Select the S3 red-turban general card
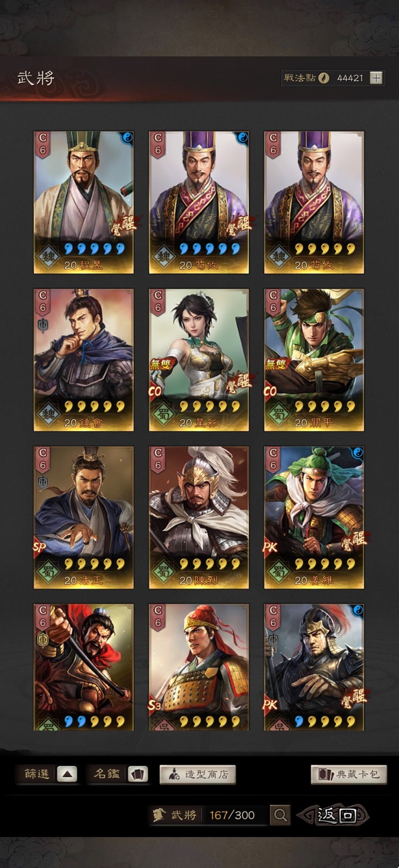 198,667
